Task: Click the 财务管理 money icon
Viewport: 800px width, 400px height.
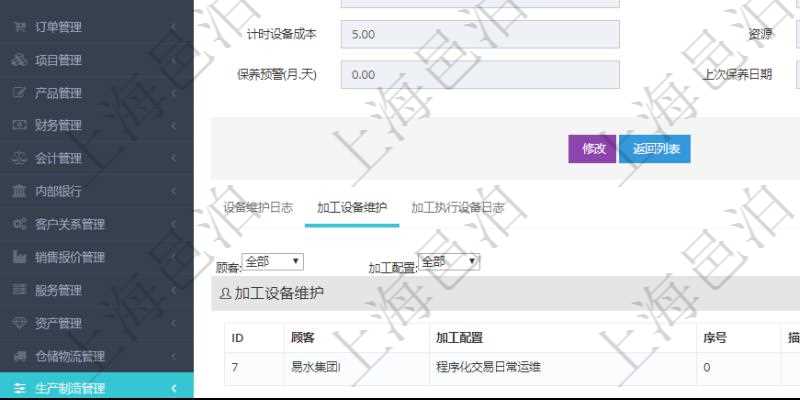Action: click(19, 126)
